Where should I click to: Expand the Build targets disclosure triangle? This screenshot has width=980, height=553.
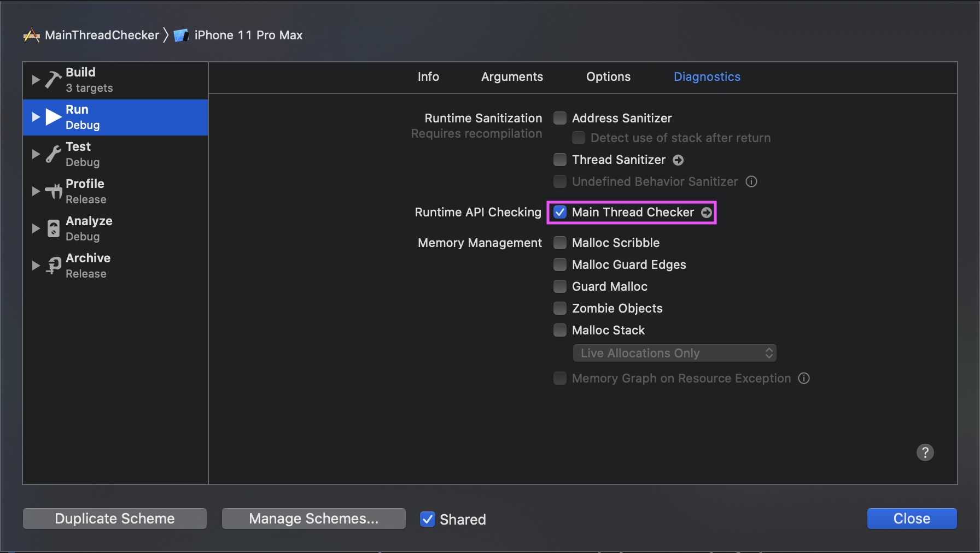click(36, 79)
